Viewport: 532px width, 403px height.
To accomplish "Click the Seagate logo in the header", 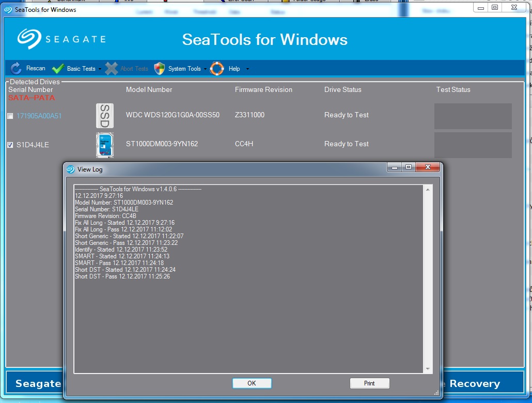I will (61, 39).
